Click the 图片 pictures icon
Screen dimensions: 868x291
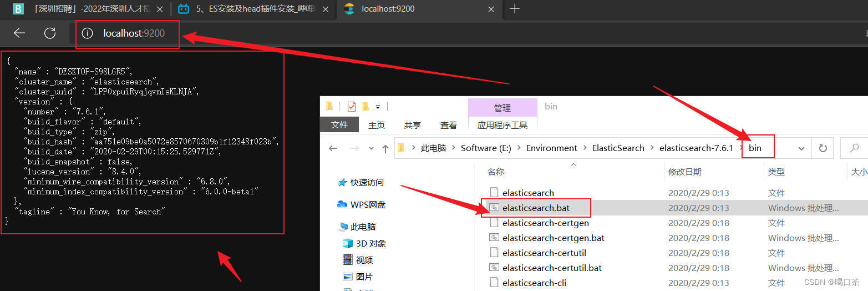(x=348, y=277)
